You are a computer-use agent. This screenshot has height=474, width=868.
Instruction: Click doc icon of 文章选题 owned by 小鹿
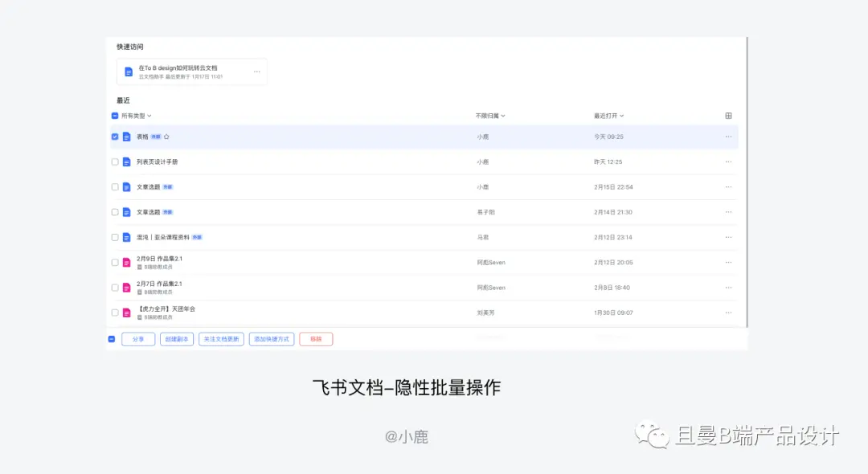[x=127, y=187]
